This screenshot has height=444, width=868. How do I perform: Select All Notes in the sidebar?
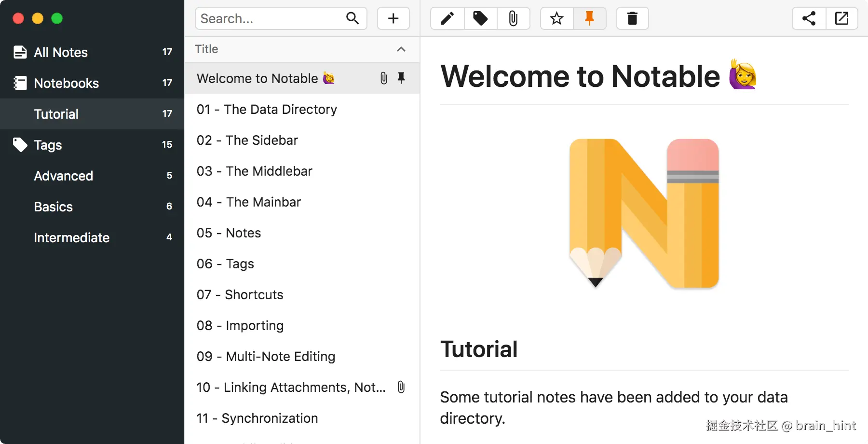(92, 52)
